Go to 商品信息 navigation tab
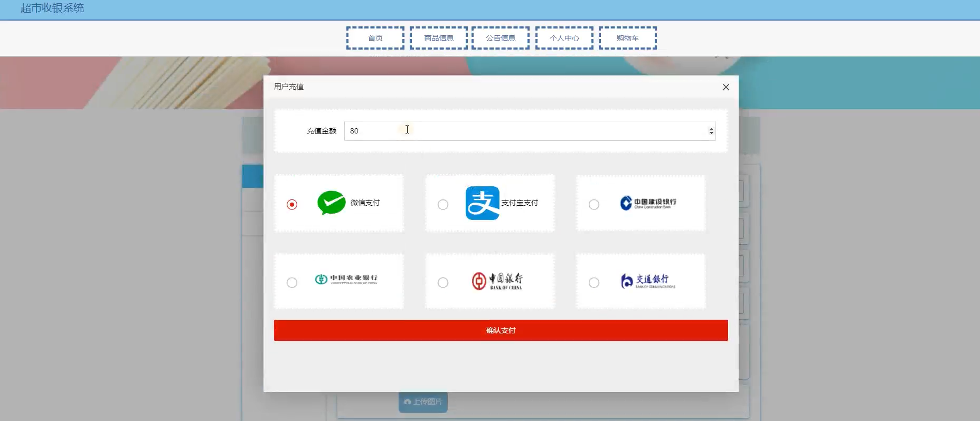 [439, 38]
